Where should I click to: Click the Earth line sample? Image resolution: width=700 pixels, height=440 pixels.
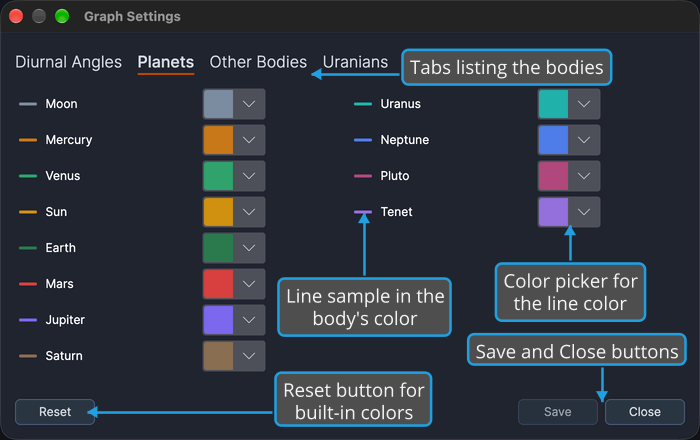tap(28, 248)
